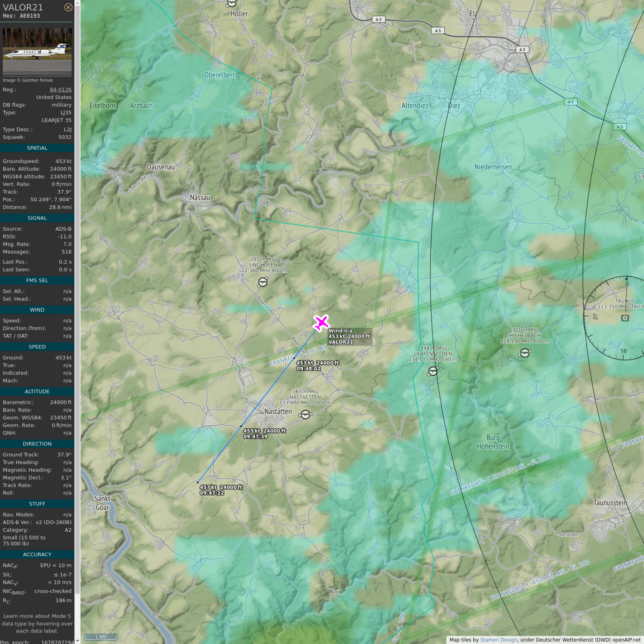The width and height of the screenshot is (644, 644).
Task: Select the Nastätten airfield icon
Action: click(x=305, y=415)
